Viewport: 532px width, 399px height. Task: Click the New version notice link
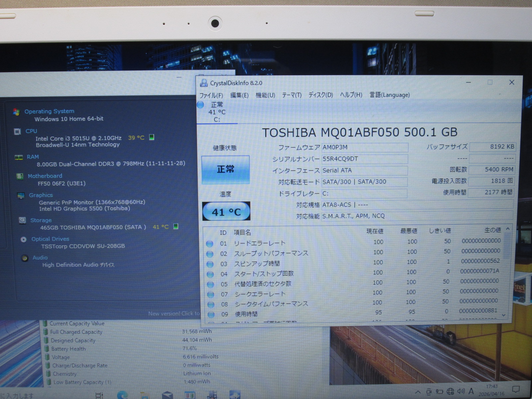pos(174,313)
